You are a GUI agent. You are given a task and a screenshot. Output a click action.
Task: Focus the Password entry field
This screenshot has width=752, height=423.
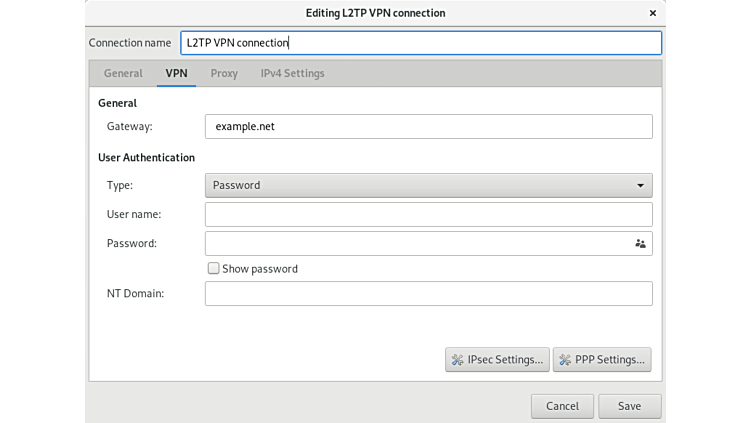415,243
